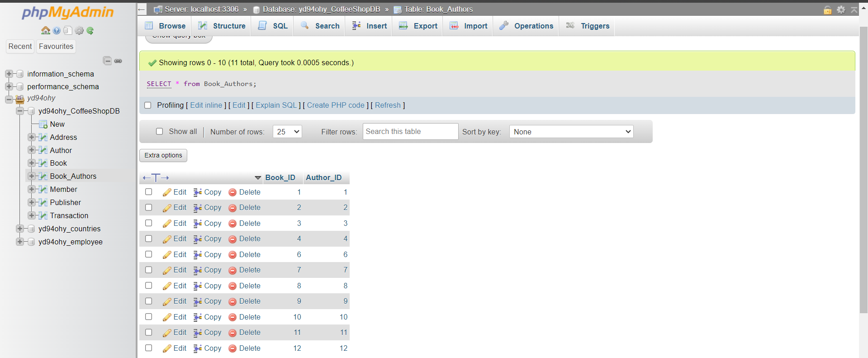868x358 pixels.
Task: Click the Refresh query link
Action: 388,105
